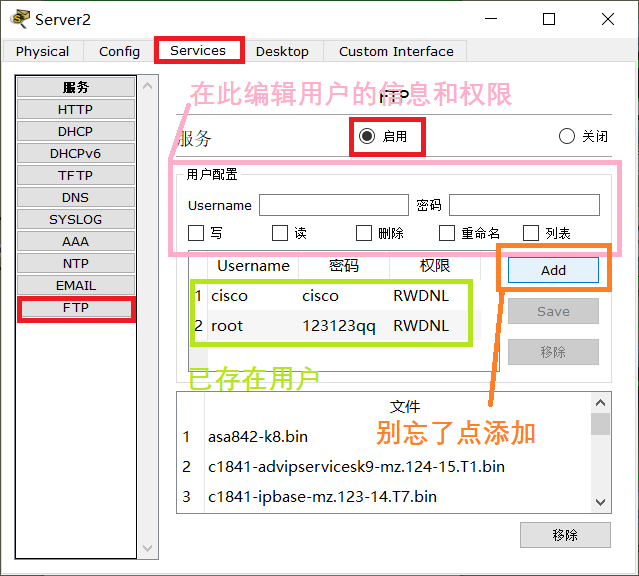Check the 写 (write) permission box
The image size is (639, 576).
196,233
